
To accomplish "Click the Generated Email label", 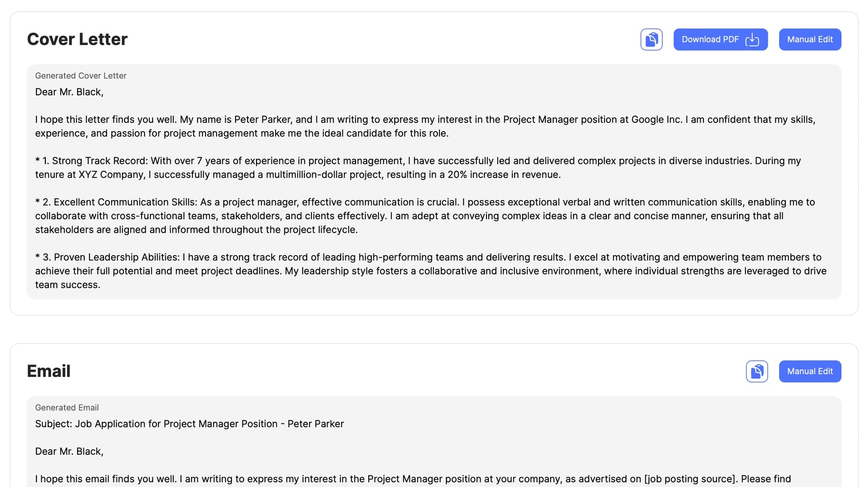I will click(x=67, y=408).
